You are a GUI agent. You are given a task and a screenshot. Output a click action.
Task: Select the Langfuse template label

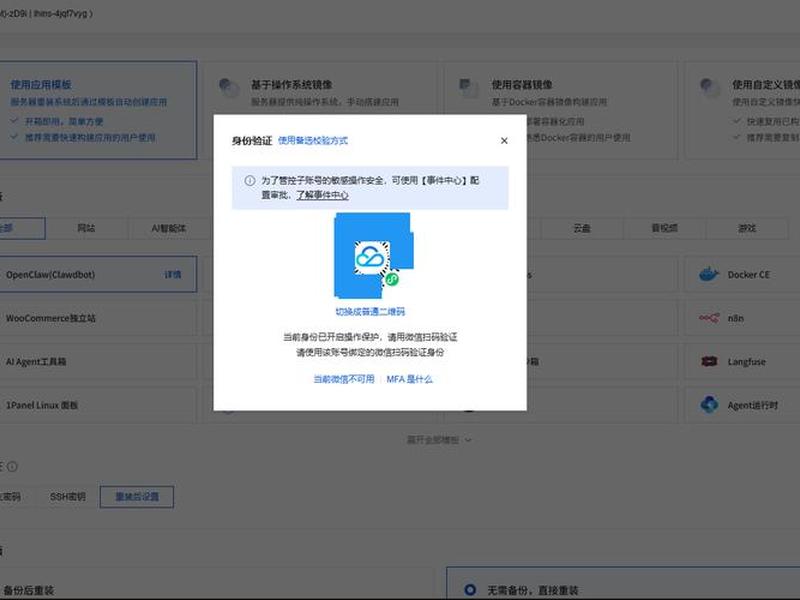746,362
